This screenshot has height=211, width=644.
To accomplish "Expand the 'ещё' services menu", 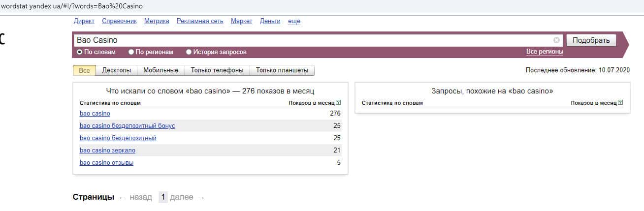I will 294,21.
